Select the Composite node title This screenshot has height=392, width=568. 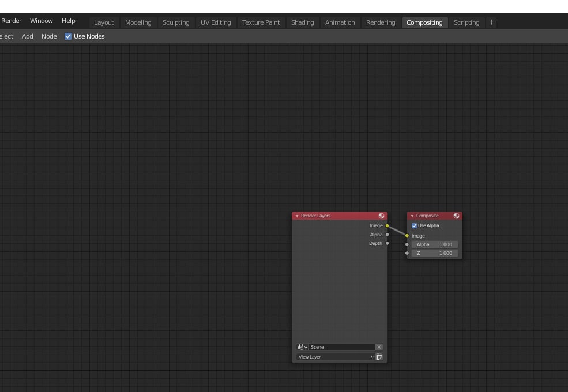[427, 216]
